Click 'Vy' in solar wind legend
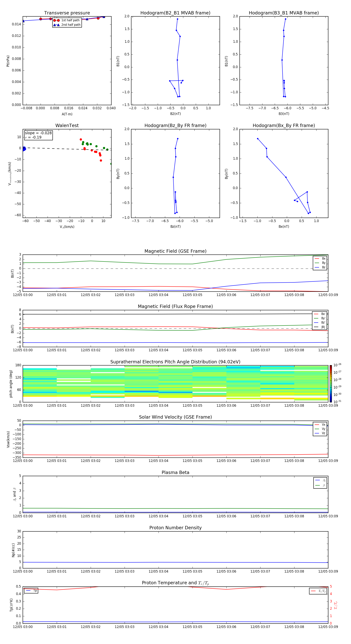Screen dimensions: 351x644 click(320, 429)
